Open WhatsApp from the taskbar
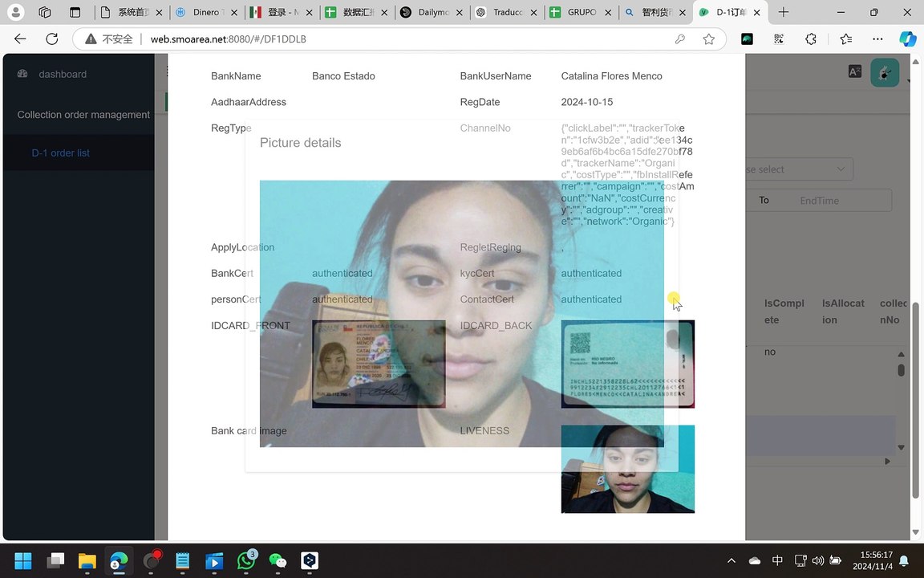 coord(245,560)
